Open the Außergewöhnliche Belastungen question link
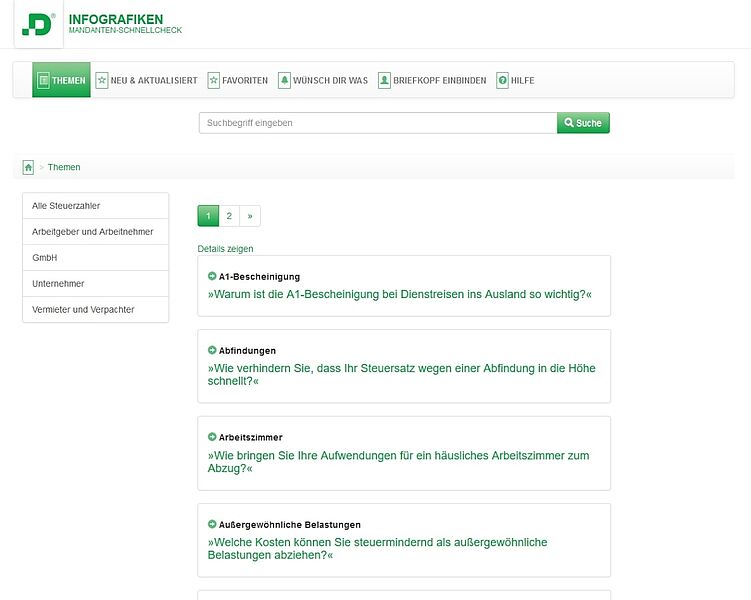 [x=377, y=548]
